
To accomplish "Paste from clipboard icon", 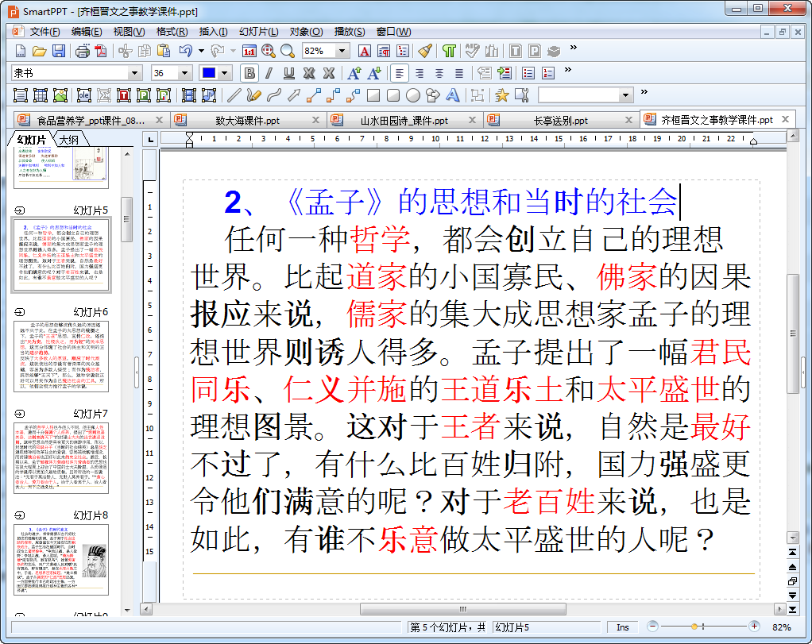I will 164,51.
